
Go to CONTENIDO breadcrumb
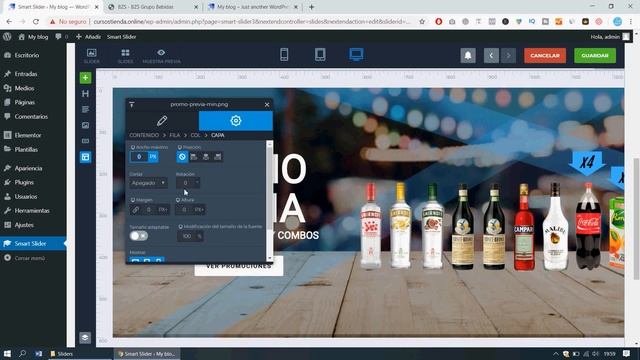(x=144, y=135)
